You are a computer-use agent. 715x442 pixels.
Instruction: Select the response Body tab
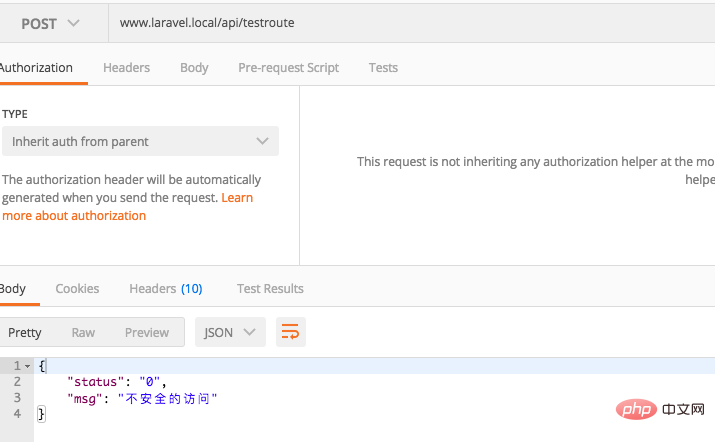(13, 289)
